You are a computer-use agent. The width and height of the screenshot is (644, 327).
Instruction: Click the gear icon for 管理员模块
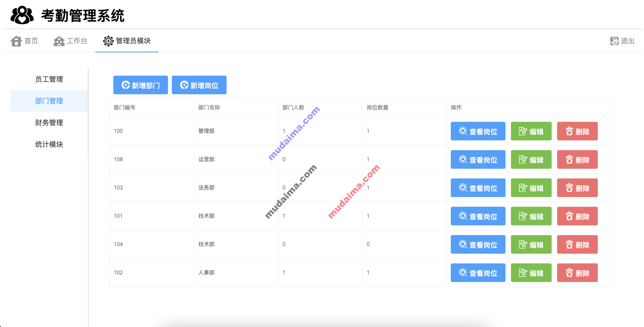(108, 41)
